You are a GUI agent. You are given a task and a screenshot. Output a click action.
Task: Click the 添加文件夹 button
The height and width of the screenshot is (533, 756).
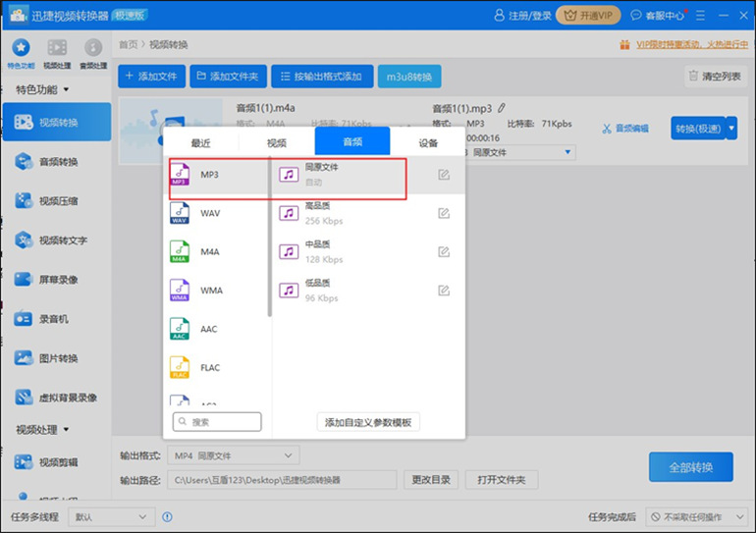pos(228,77)
